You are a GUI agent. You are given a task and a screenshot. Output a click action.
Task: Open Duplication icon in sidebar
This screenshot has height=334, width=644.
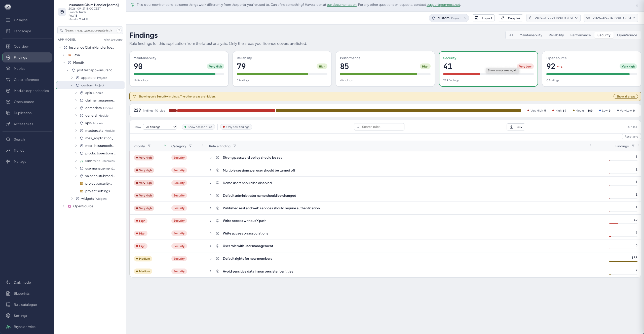point(8,113)
